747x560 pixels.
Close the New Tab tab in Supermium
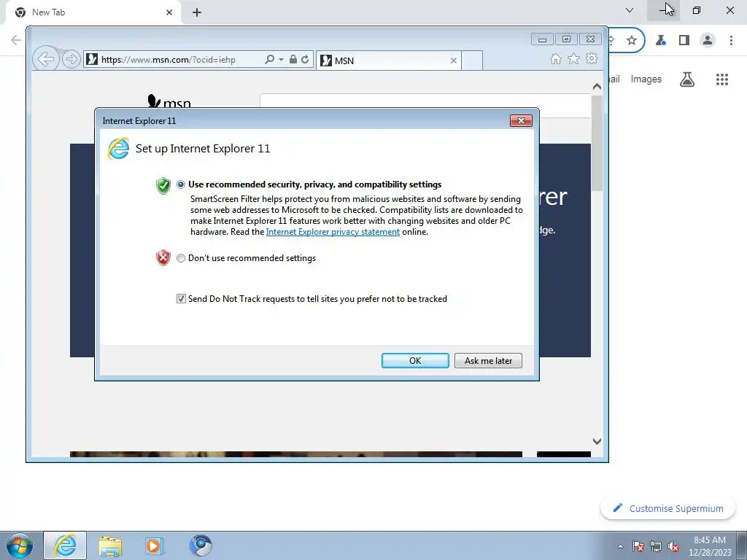click(169, 12)
